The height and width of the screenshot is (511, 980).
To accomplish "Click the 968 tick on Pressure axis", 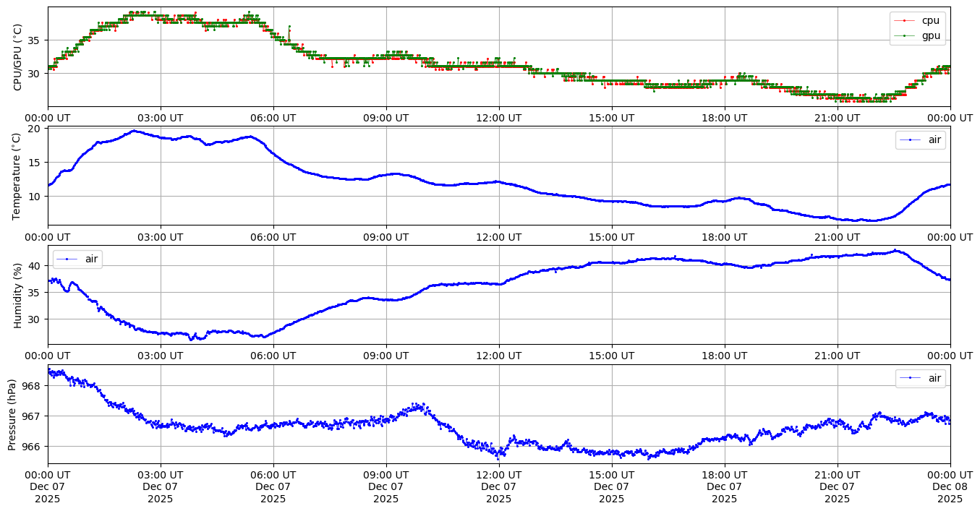I will [x=33, y=386].
